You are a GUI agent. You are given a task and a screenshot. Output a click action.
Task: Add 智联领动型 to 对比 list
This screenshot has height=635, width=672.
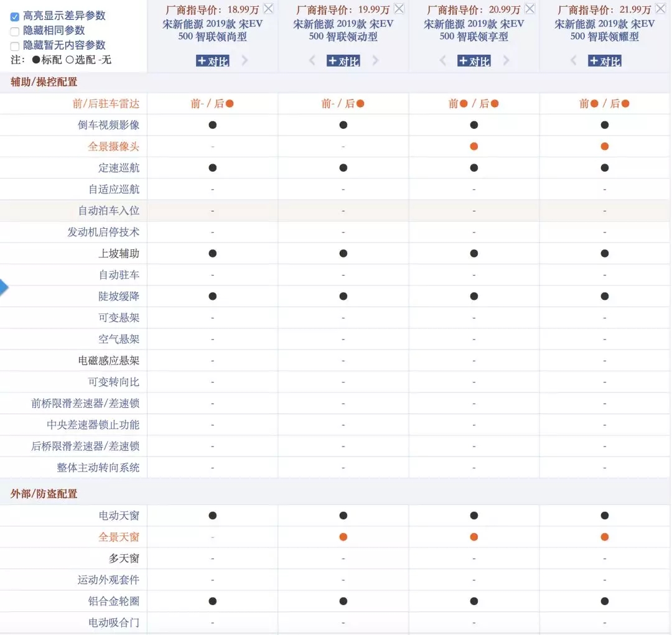point(343,61)
